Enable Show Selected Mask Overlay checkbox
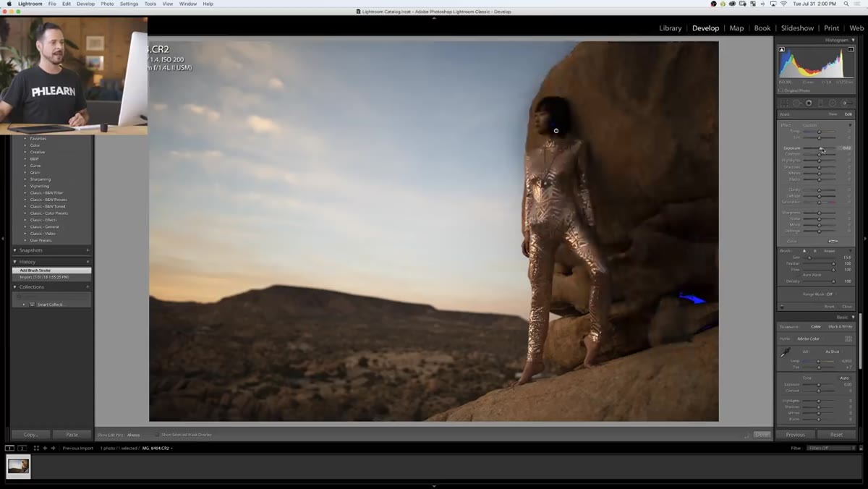The image size is (868, 489). [157, 435]
